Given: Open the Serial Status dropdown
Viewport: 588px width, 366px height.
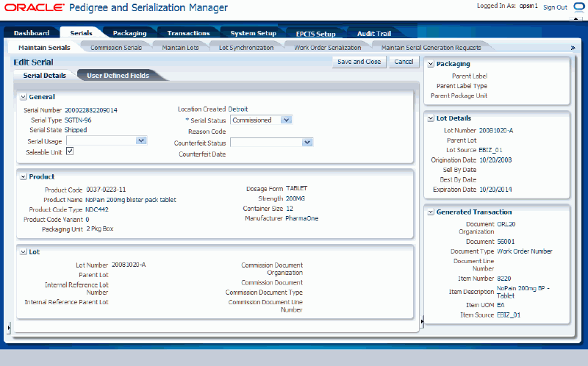Looking at the screenshot, I should pyautogui.click(x=286, y=120).
